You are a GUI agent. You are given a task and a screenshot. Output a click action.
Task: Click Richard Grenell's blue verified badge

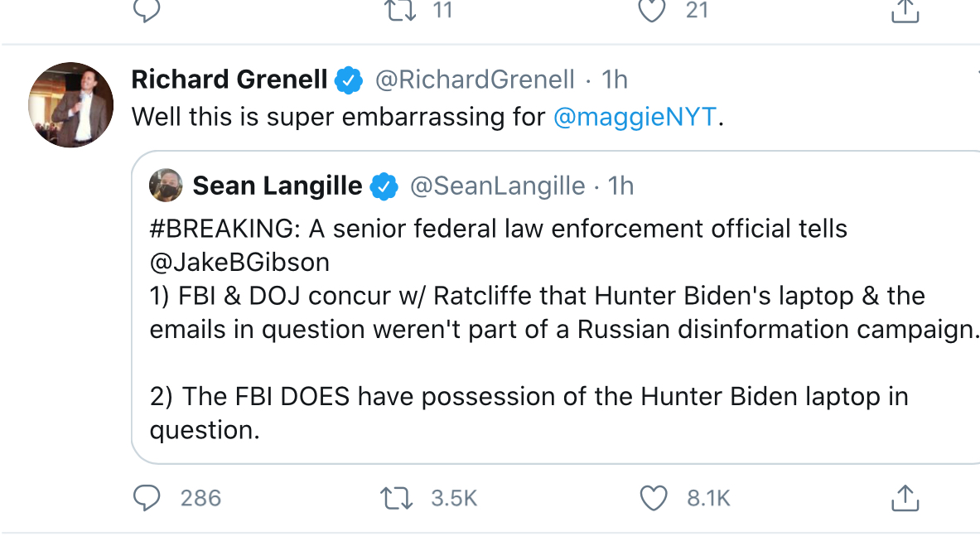click(349, 80)
